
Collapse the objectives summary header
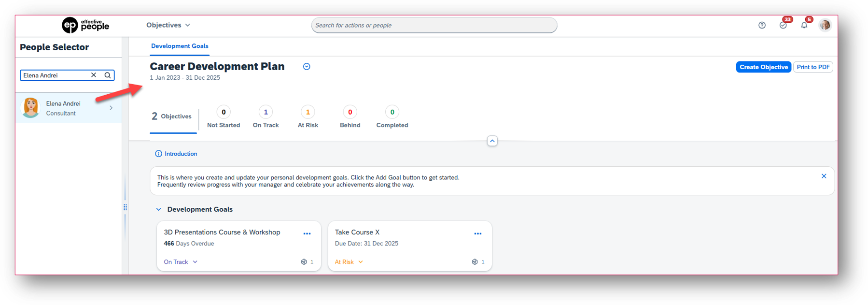pyautogui.click(x=492, y=141)
